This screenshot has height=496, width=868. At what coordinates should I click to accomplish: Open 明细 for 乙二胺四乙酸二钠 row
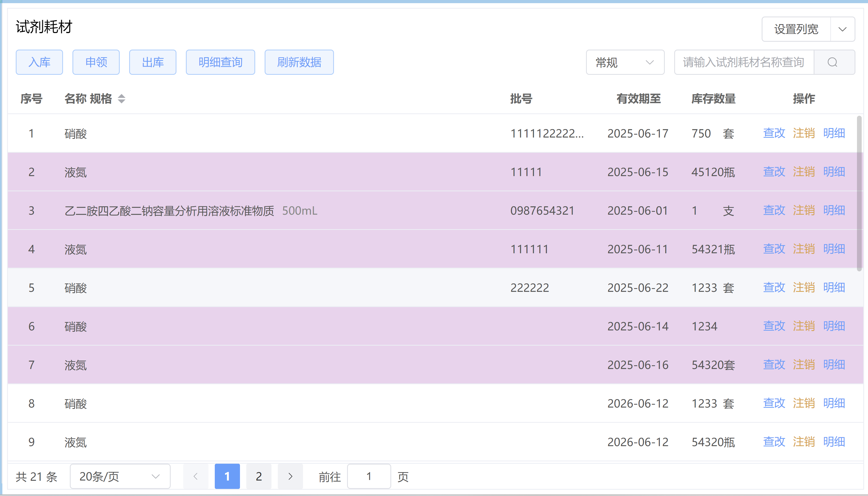834,210
